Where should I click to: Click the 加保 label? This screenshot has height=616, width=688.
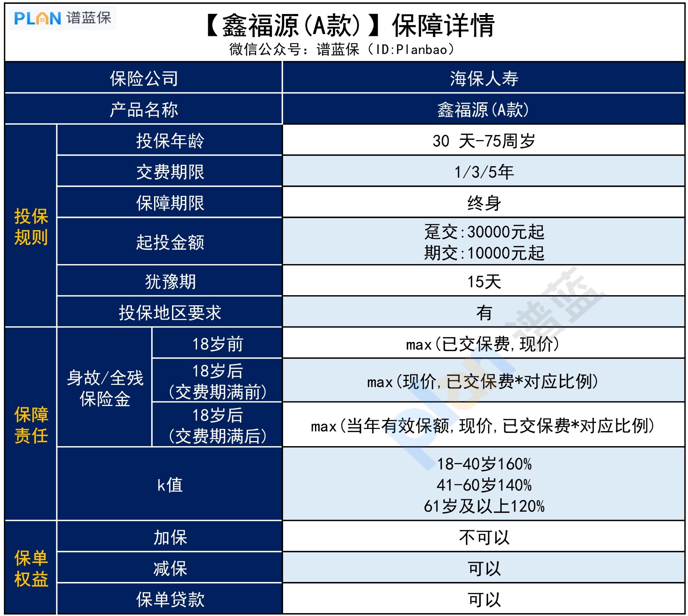click(170, 537)
